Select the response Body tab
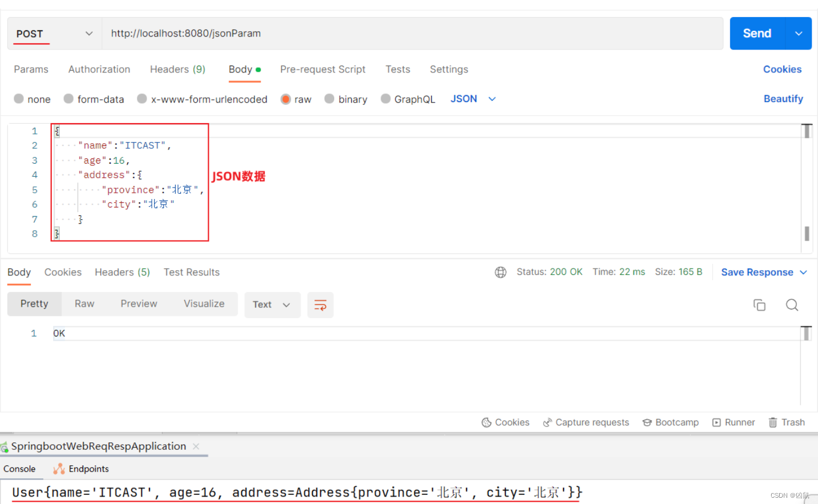This screenshot has height=504, width=818. point(19,273)
